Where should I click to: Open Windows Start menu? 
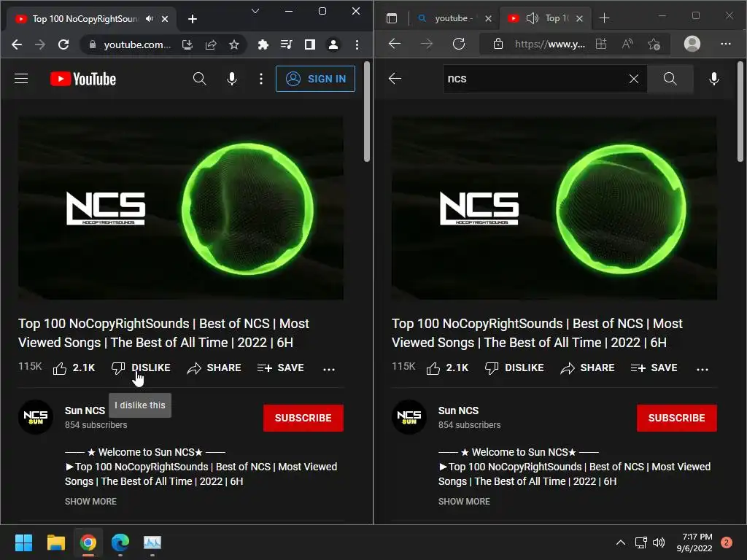click(x=23, y=542)
